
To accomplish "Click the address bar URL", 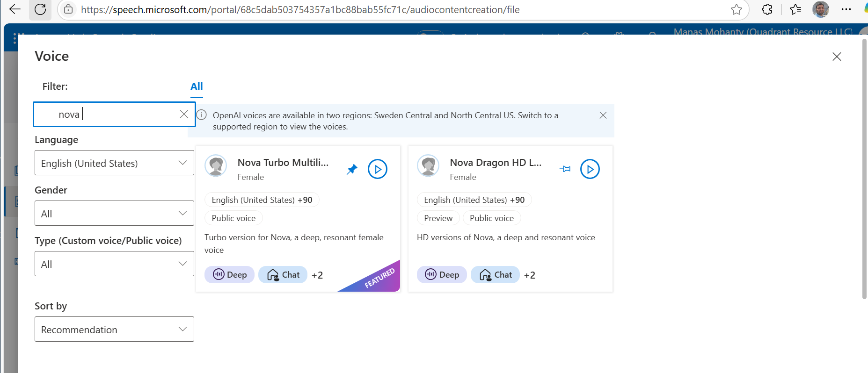I will point(300,10).
